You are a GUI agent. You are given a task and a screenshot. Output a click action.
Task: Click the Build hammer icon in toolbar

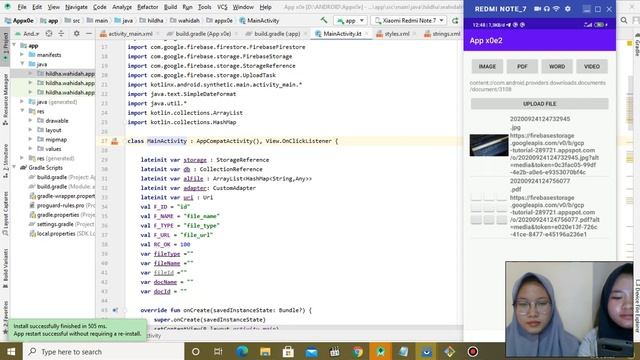click(x=324, y=20)
